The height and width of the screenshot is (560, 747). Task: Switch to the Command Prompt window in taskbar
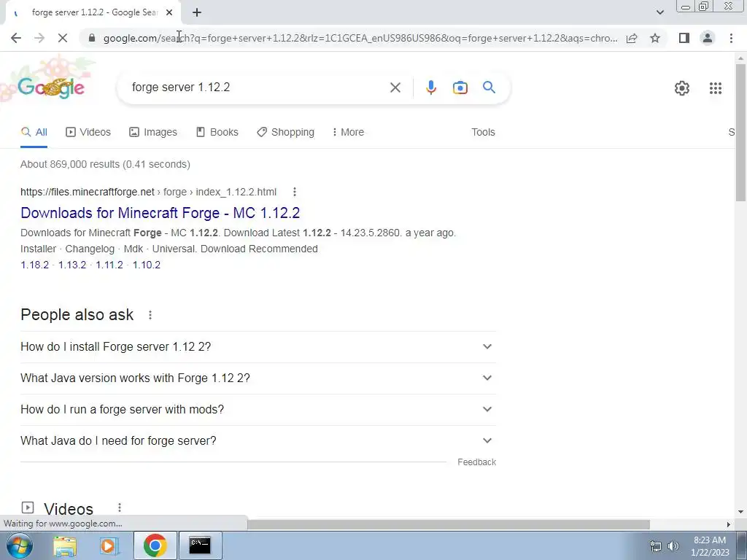(x=200, y=545)
